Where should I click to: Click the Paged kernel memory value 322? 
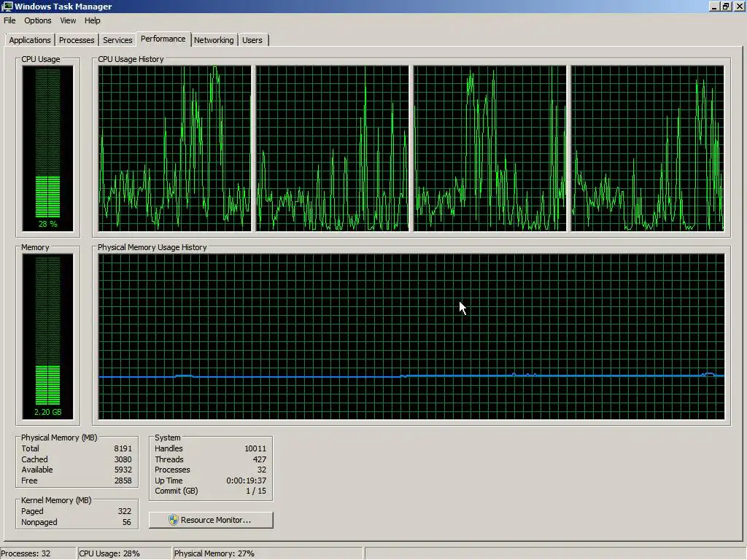pos(124,511)
